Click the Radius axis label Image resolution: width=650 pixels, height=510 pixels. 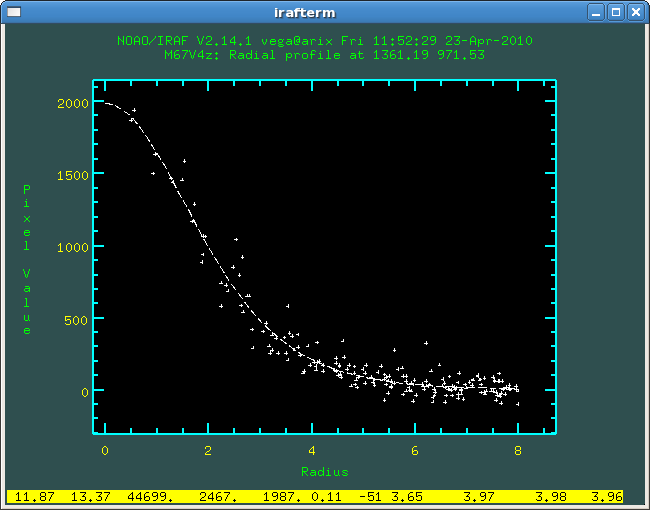click(x=325, y=472)
